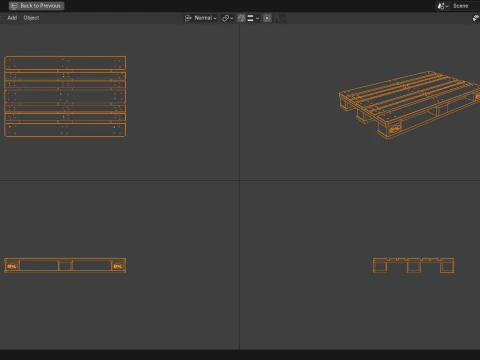Toggle the snapping magnet icon
Image resolution: width=480 pixels, height=360 pixels.
click(241, 18)
